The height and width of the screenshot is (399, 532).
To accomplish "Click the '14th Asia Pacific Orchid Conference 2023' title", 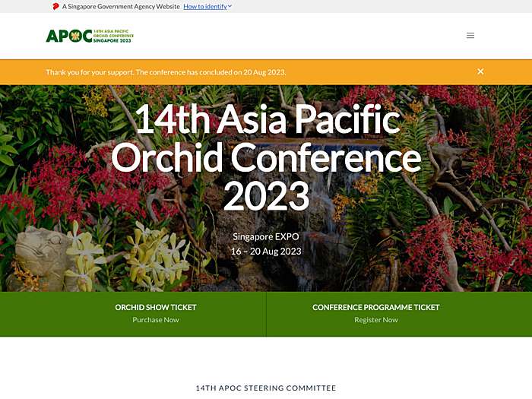I will click(x=266, y=157).
